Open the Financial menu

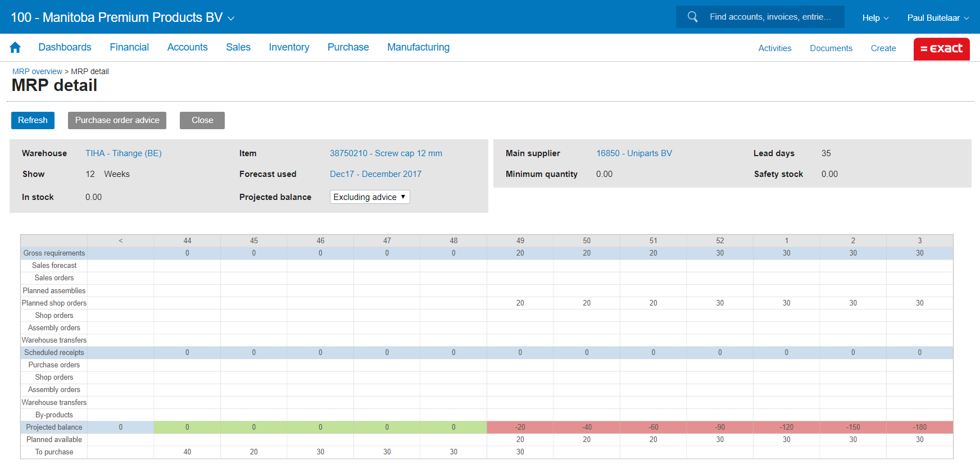coord(129,48)
